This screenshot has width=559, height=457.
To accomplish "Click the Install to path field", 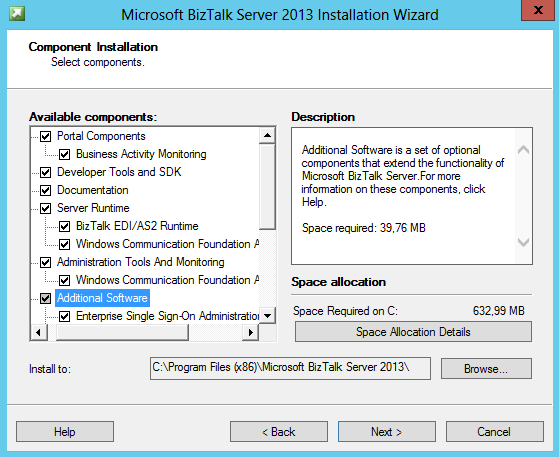I will [290, 368].
